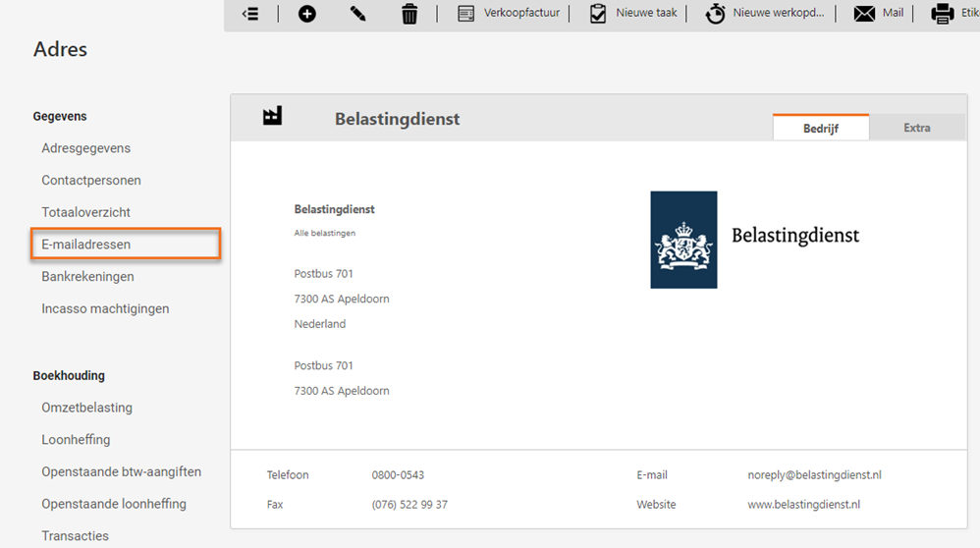Create a Nieuwe taak
Screen dimensions: 980x548
click(x=633, y=13)
